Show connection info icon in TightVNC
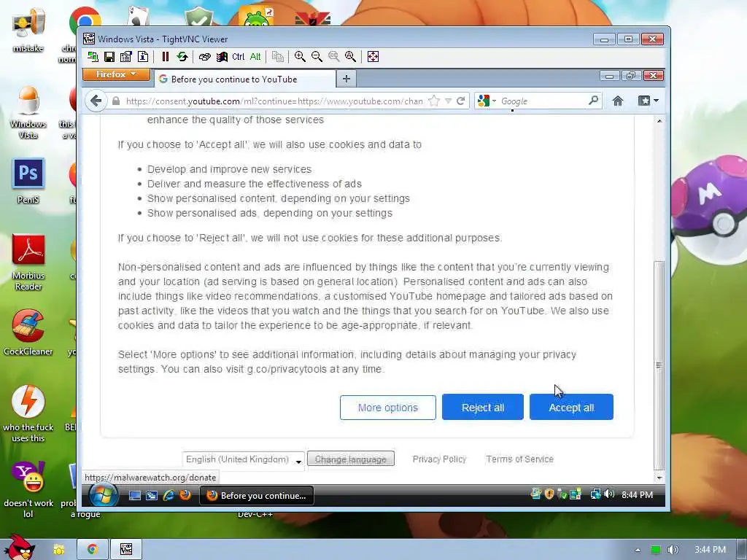Image resolution: width=747 pixels, height=560 pixels. tap(143, 57)
